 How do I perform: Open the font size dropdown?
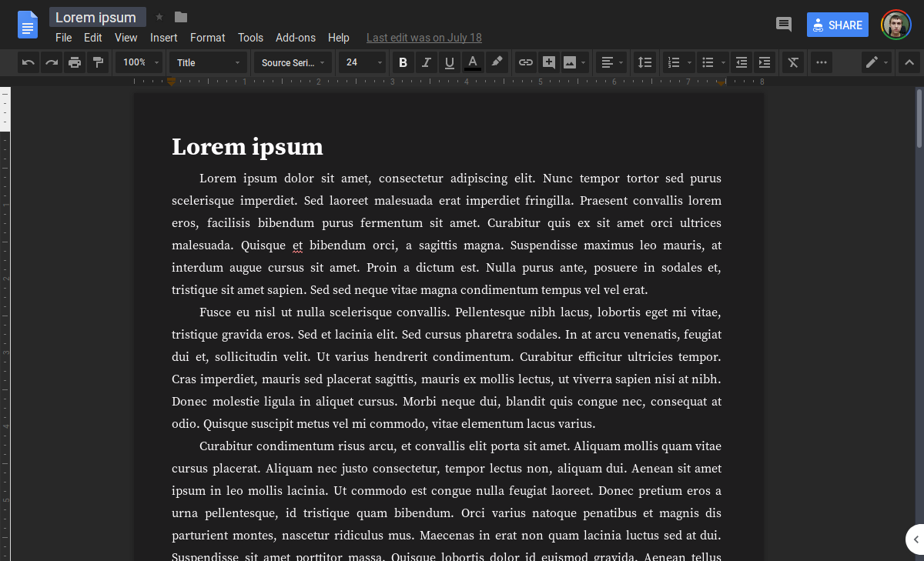coord(362,62)
